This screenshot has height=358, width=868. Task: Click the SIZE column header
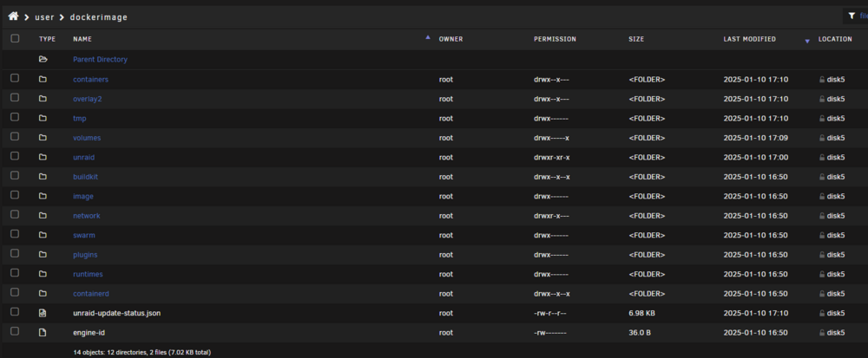[x=636, y=39]
